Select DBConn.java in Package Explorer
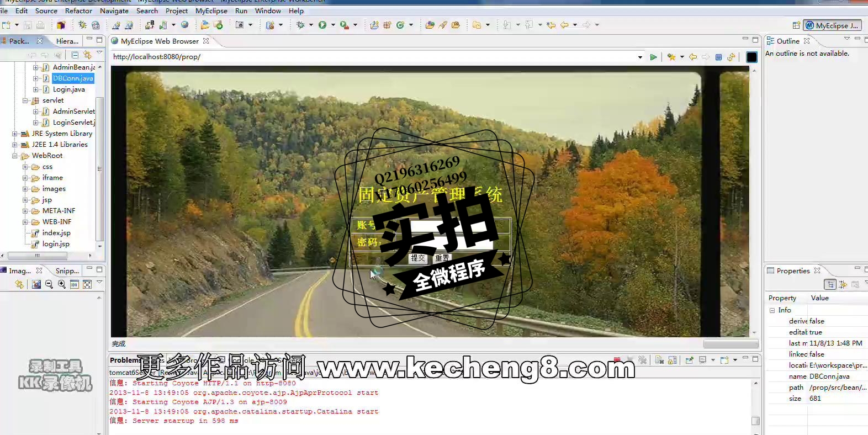 click(x=73, y=78)
